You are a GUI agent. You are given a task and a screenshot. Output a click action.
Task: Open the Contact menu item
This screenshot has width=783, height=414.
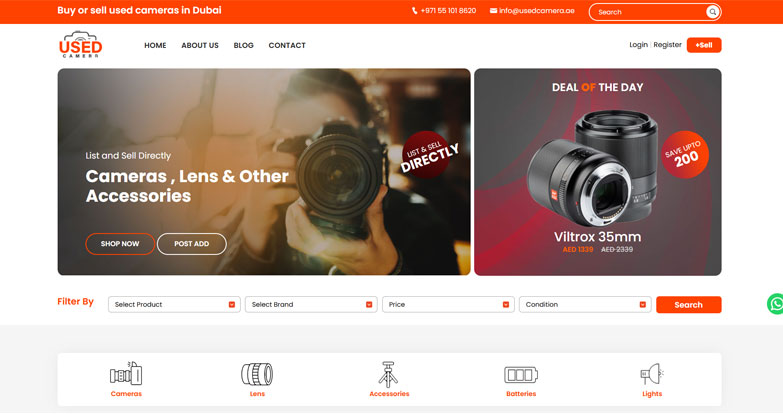click(287, 45)
